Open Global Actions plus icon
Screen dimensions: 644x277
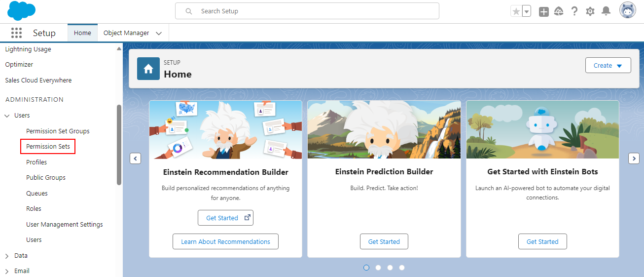click(x=544, y=11)
